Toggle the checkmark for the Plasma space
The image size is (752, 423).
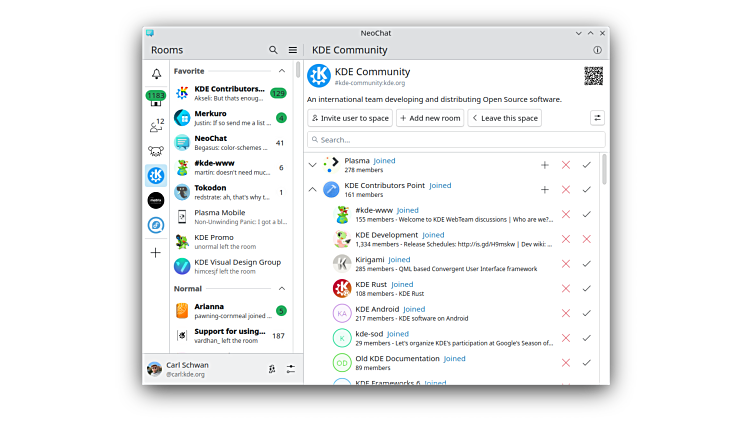[587, 165]
